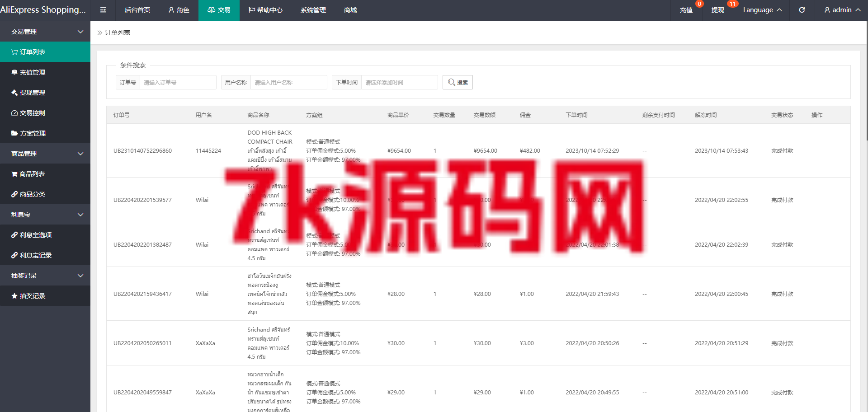Screen dimensions: 868x412
Task: Collapse the 交易管理 sidebar group
Action: 45,32
